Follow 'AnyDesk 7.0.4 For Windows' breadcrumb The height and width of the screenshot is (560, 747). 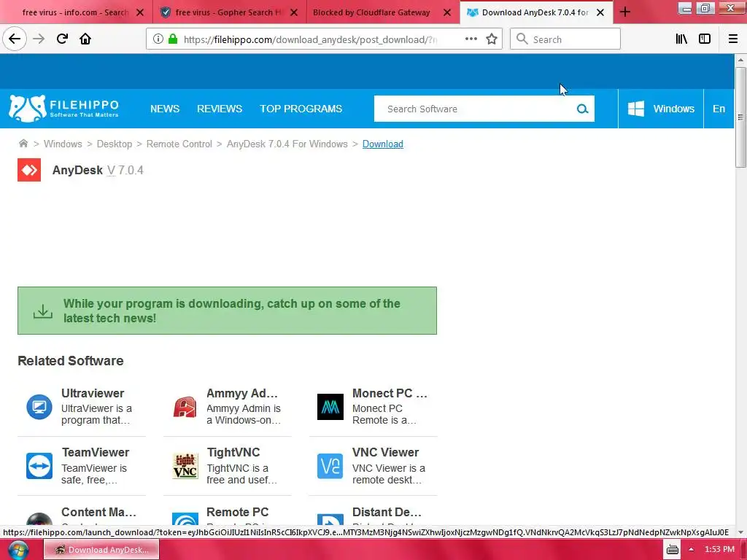click(287, 144)
